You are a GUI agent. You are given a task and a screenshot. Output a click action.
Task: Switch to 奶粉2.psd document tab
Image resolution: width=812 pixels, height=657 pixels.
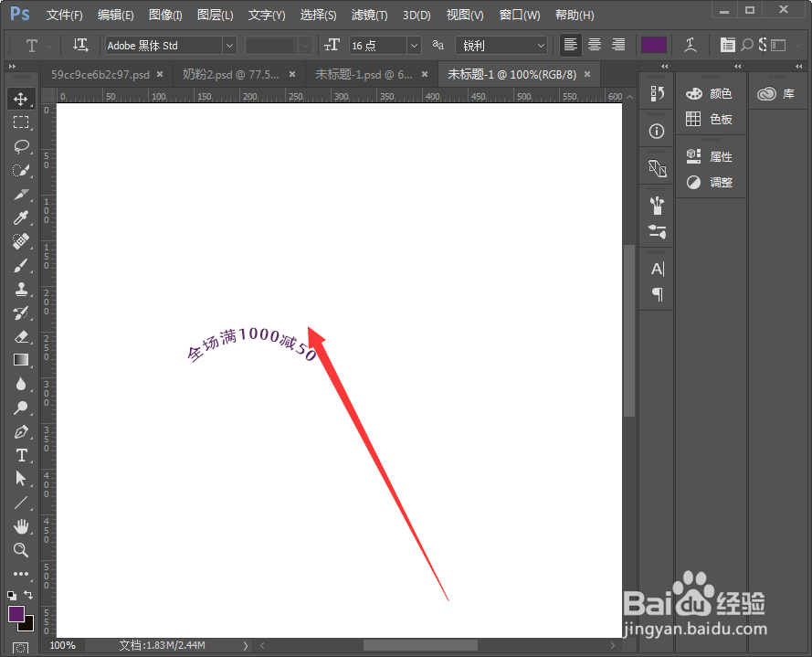[x=230, y=75]
